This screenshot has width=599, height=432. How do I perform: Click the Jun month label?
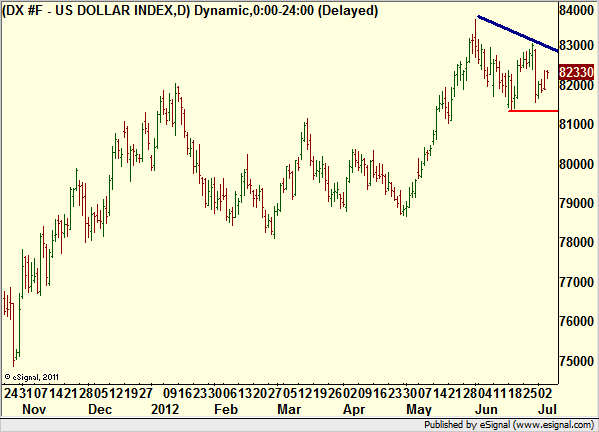point(486,409)
